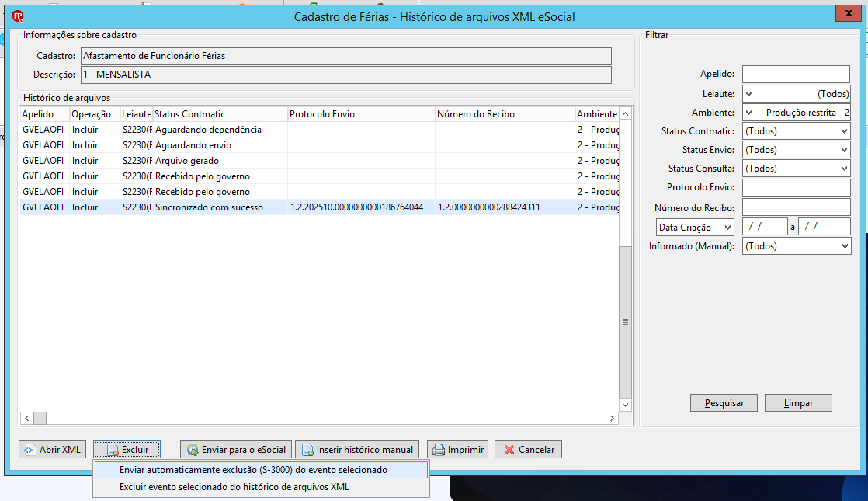
Task: Click the horizontal scrollbar right arrow
Action: pyautogui.click(x=612, y=419)
